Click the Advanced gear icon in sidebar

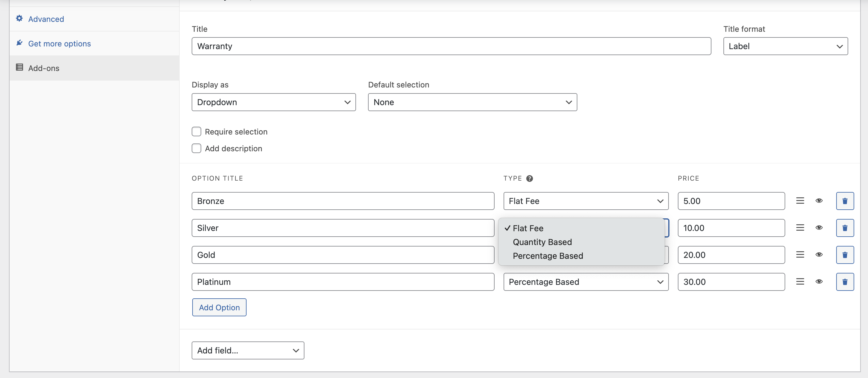click(x=19, y=19)
